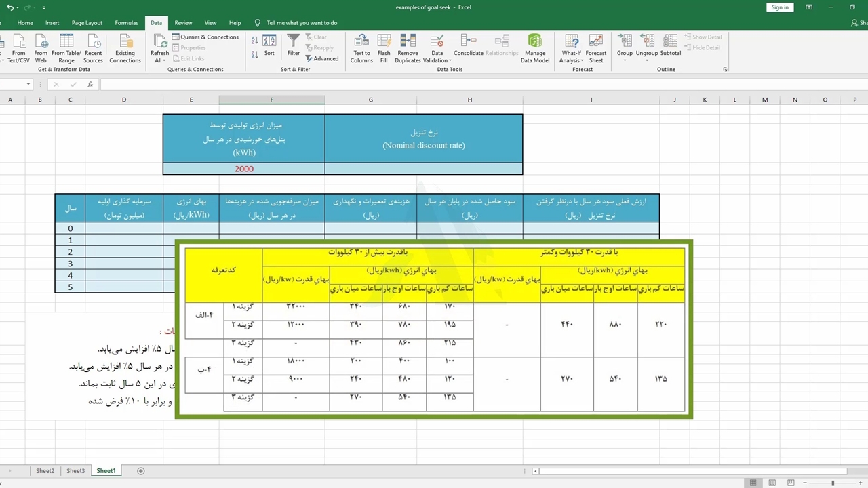
Task: Click the Text to Columns icon
Action: pyautogui.click(x=361, y=41)
